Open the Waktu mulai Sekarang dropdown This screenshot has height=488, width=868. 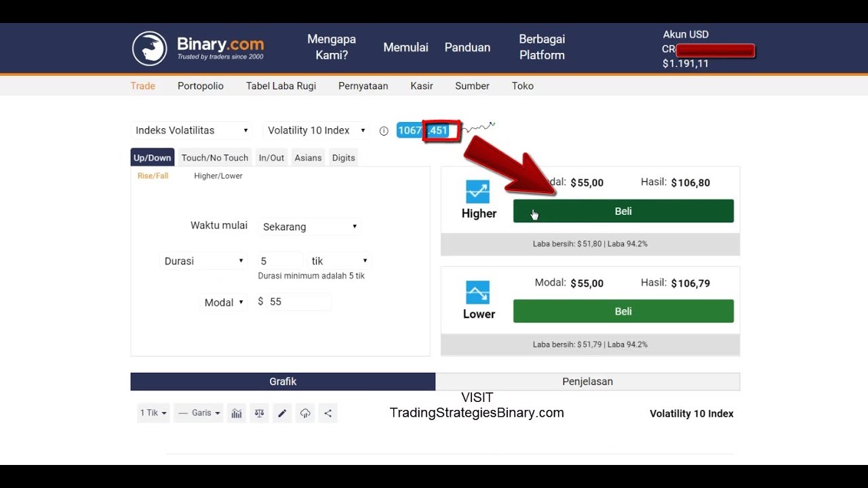coord(310,226)
